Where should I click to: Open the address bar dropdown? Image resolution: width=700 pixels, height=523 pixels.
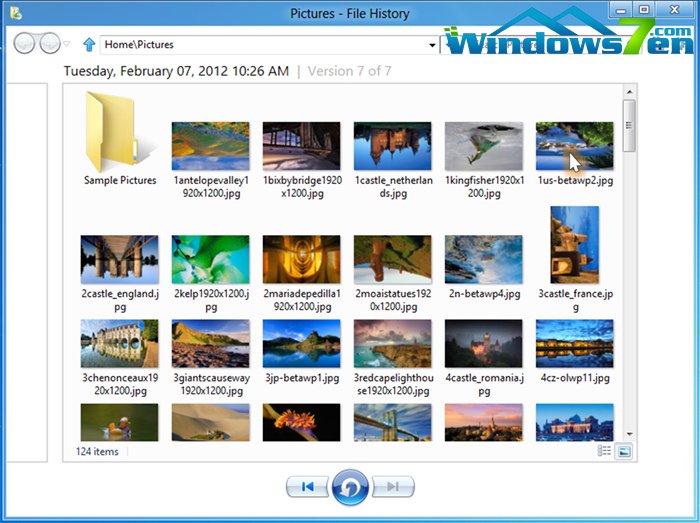click(x=432, y=45)
